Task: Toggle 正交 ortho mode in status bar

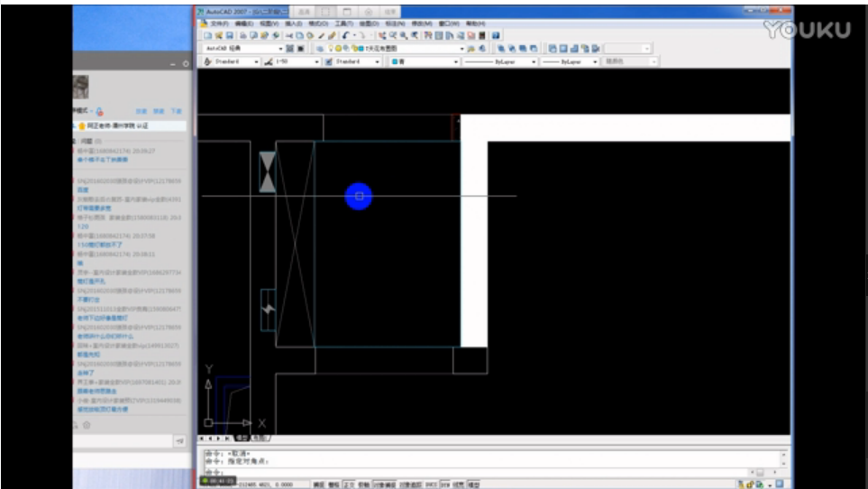Action: click(349, 484)
